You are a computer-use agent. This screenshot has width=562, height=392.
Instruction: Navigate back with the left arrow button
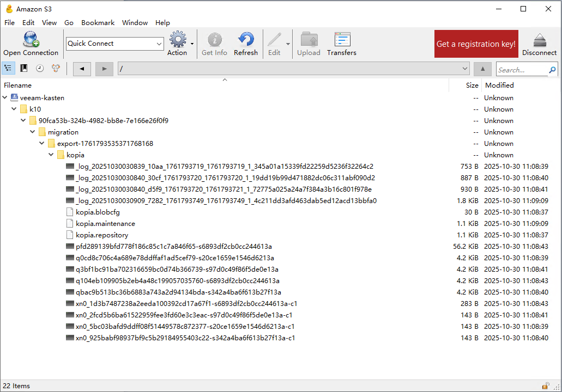(82, 69)
